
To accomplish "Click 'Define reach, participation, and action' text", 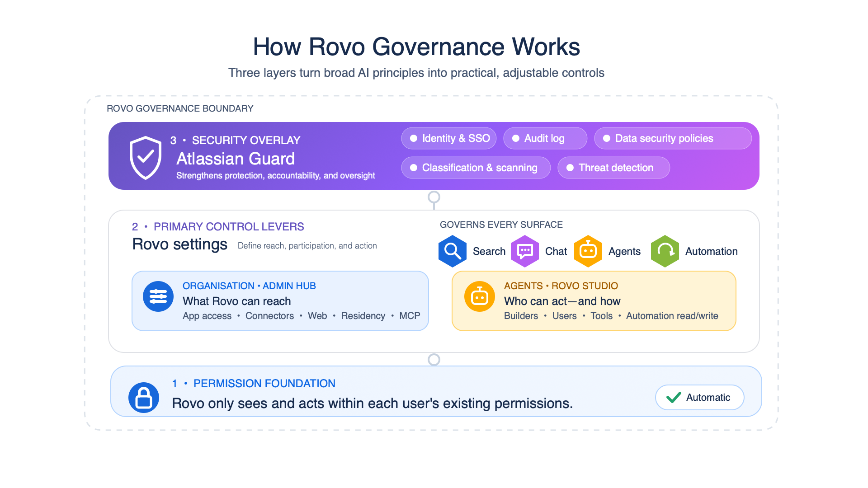I will tap(307, 245).
